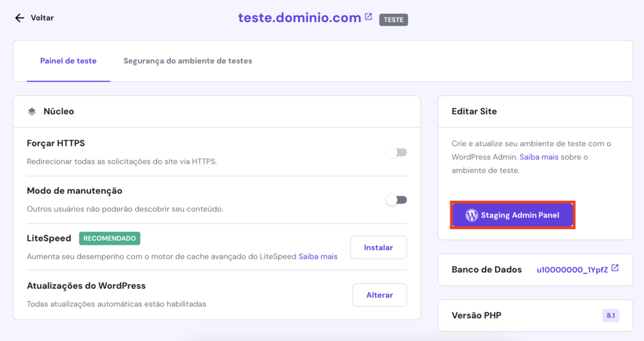Open the Staging Admin Panel
Image resolution: width=644 pixels, height=341 pixels.
513,215
